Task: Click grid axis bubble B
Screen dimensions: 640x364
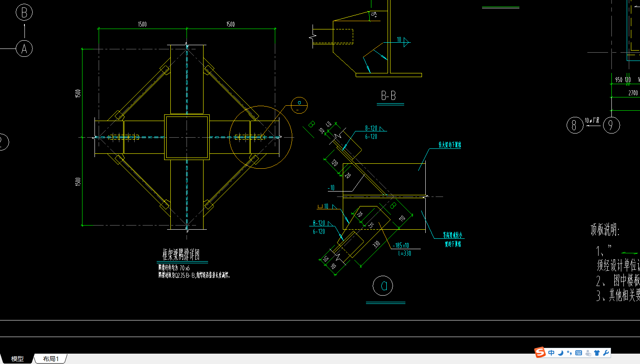Action: coord(24,12)
